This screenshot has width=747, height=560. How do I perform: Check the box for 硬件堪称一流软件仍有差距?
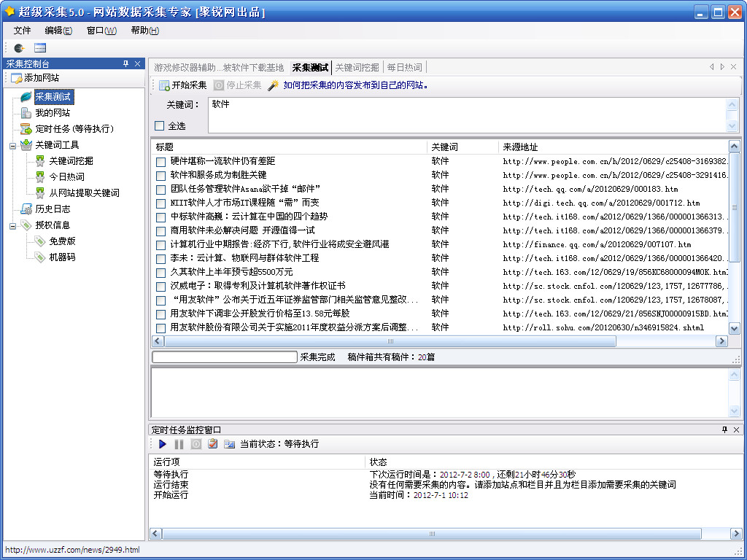point(160,161)
